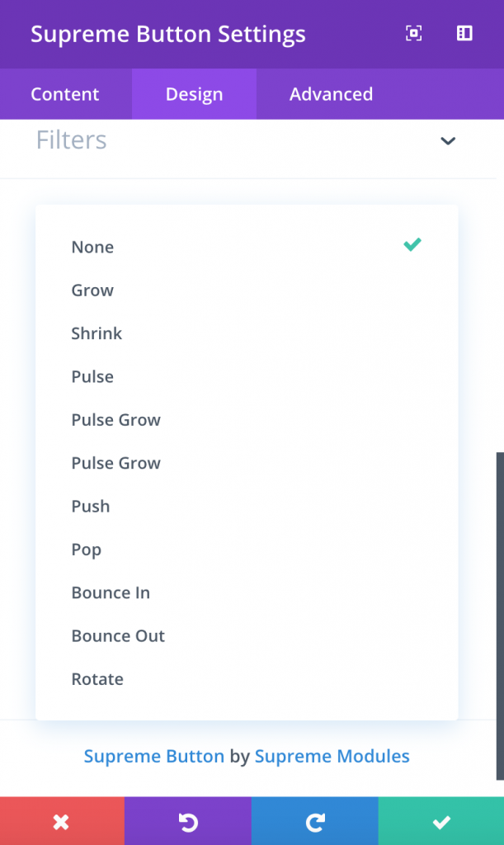Screen dimensions: 504x845
Task: Click the blue redo arrow icon
Action: tap(315, 821)
